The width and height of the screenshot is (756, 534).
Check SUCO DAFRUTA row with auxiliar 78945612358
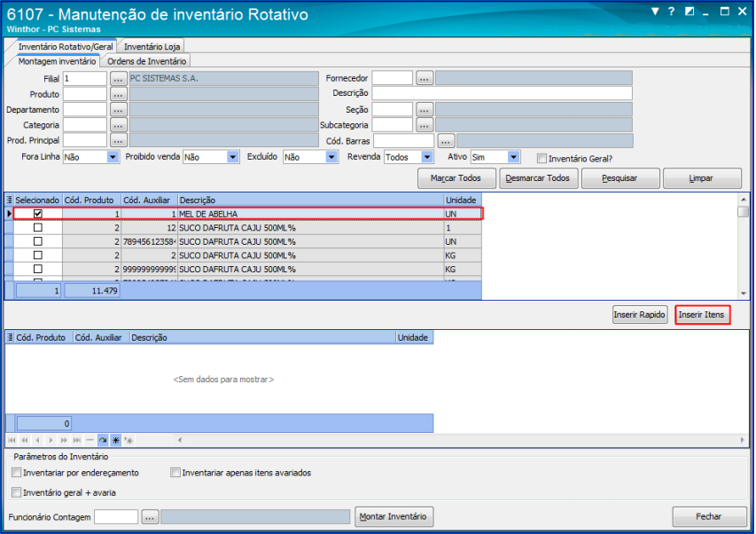pos(38,241)
